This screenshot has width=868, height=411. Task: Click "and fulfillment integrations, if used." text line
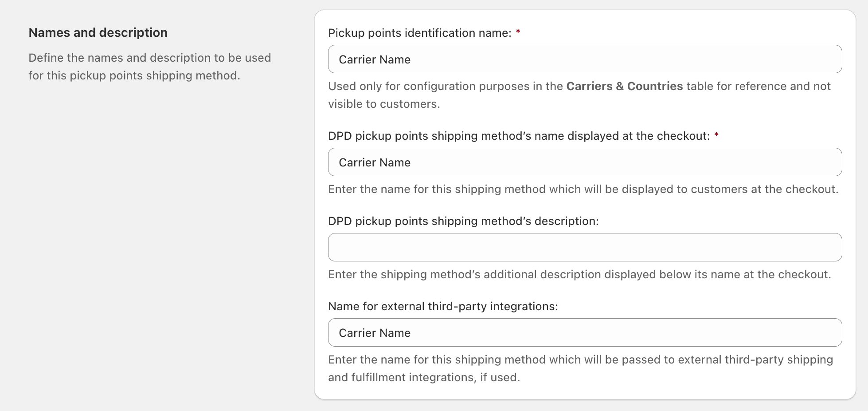(423, 378)
